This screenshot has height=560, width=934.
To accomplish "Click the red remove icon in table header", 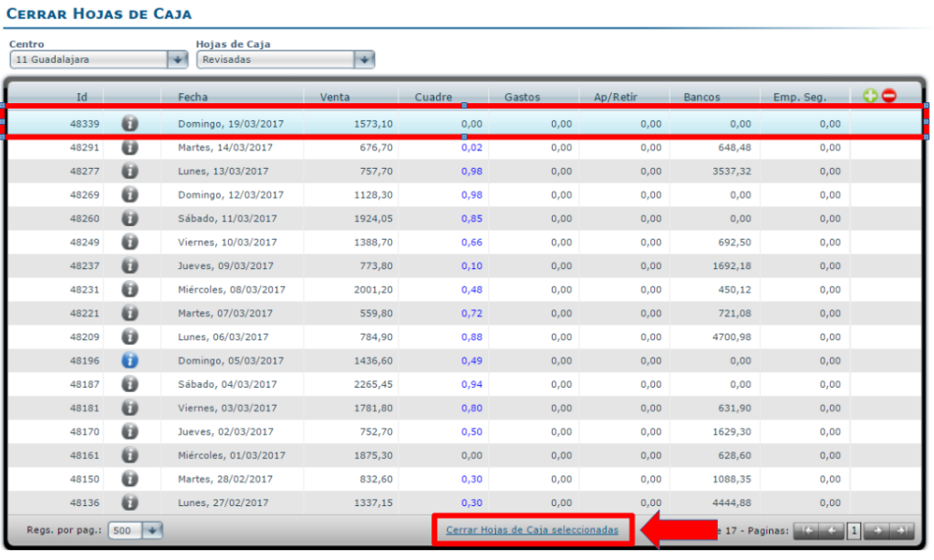I will (888, 96).
